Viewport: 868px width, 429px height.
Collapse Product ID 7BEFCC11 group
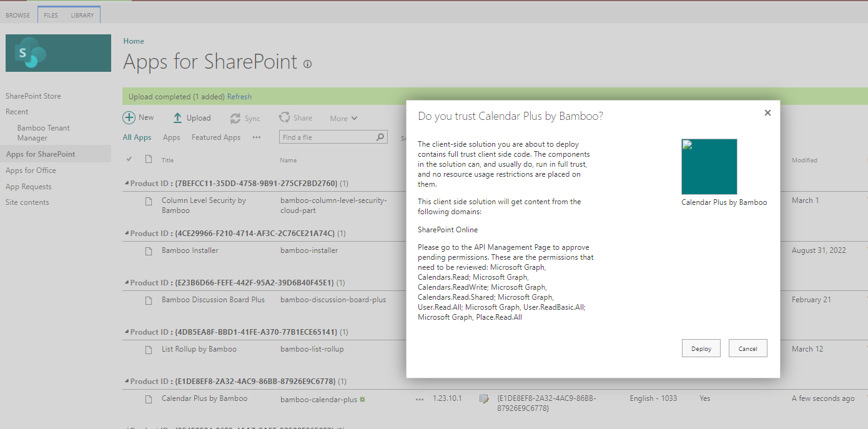pyautogui.click(x=127, y=184)
